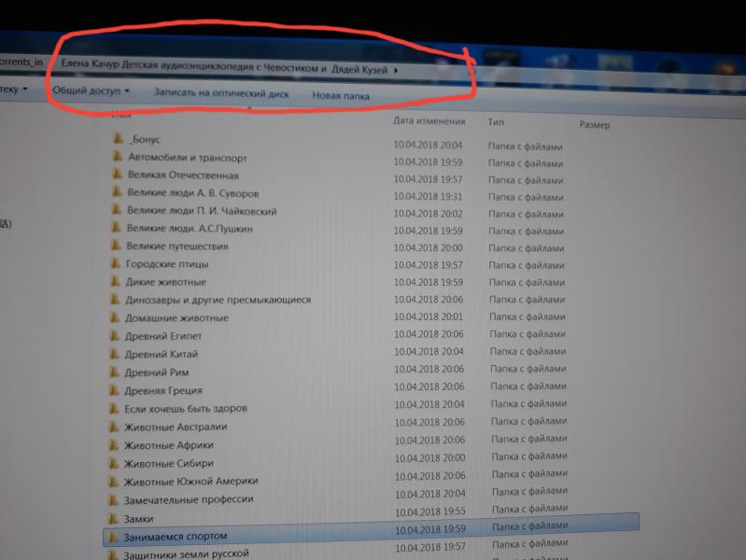Sort by Размер column header
The height and width of the screenshot is (560, 746).
(x=595, y=125)
